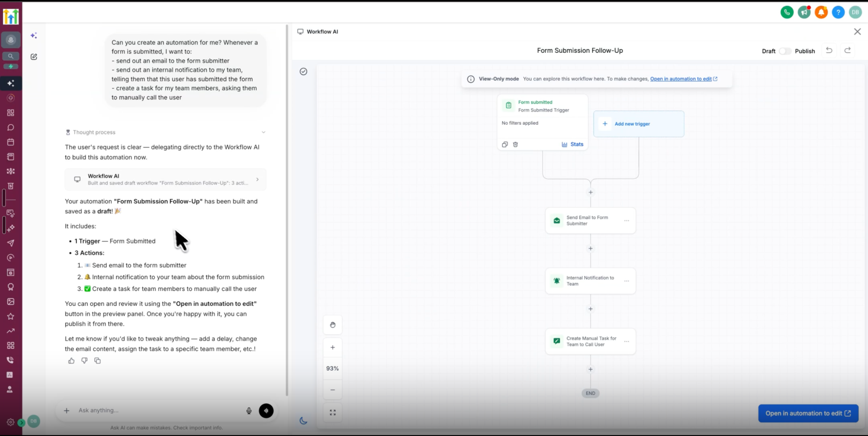Viewport: 868px width, 436px height.
Task: Click the black audio voice mode button
Action: [x=266, y=411]
